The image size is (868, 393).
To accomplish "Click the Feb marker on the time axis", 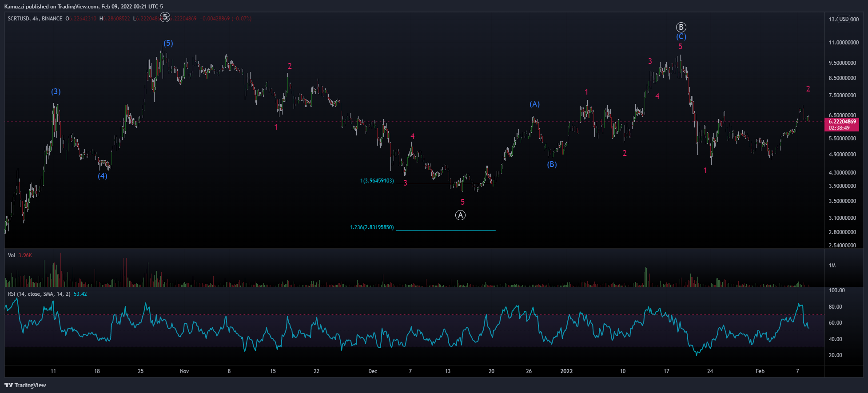I will click(x=760, y=371).
